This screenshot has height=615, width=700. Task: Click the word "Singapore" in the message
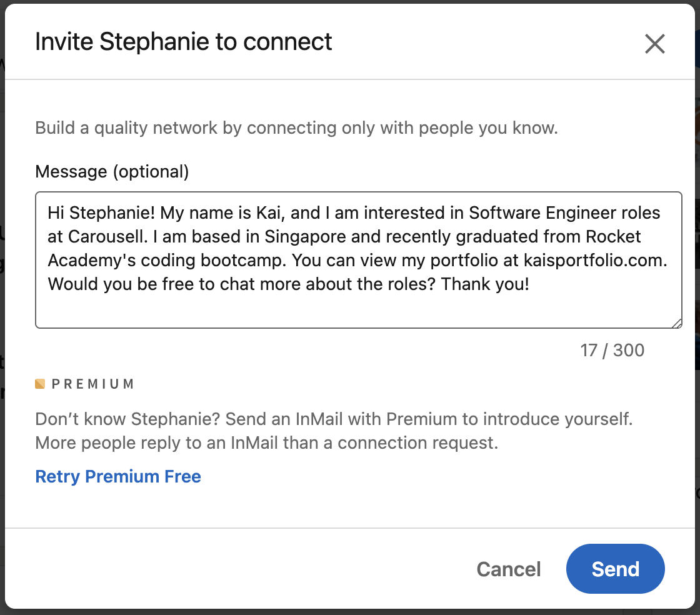(303, 237)
